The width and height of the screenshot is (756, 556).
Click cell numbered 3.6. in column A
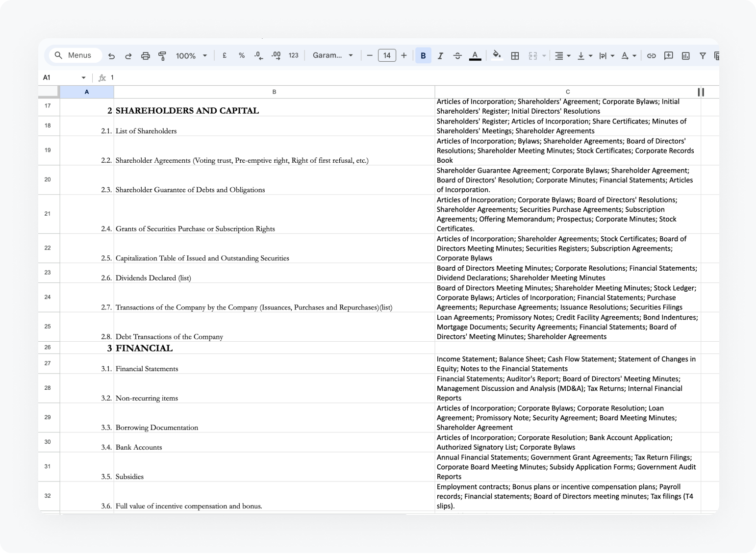pyautogui.click(x=87, y=496)
